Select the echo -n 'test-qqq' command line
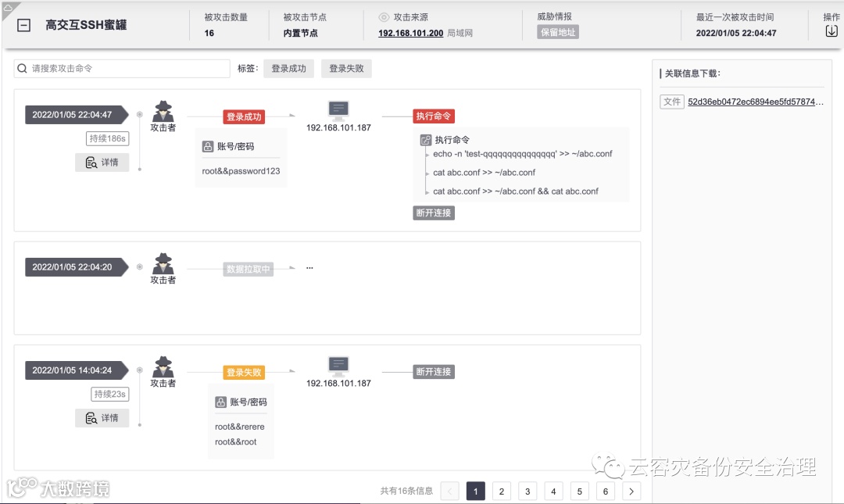The width and height of the screenshot is (844, 504). click(x=522, y=153)
